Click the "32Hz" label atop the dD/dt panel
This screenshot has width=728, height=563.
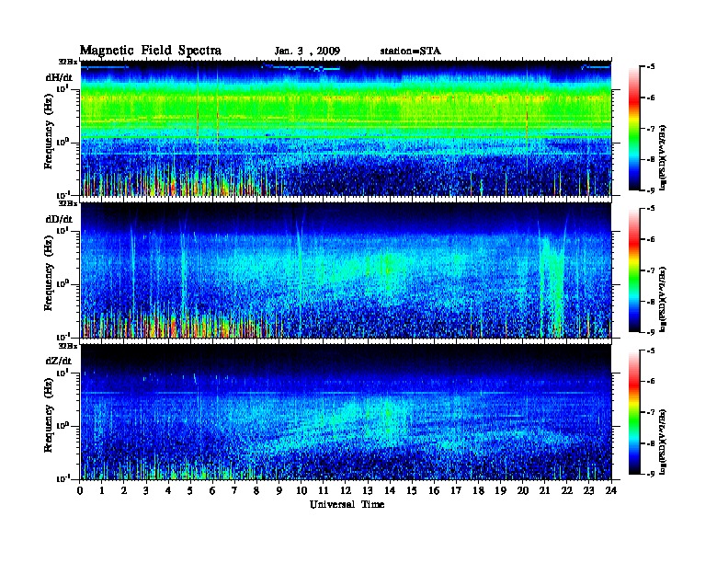tap(68, 203)
